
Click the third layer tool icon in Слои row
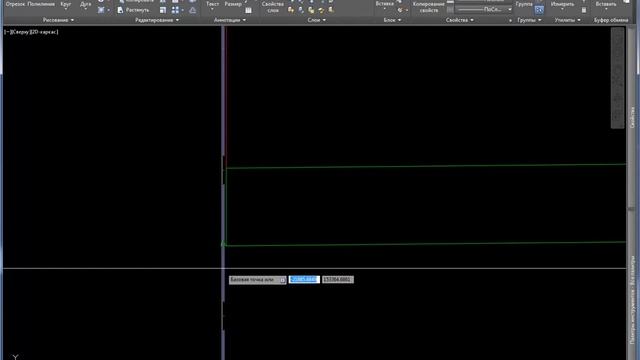311,10
